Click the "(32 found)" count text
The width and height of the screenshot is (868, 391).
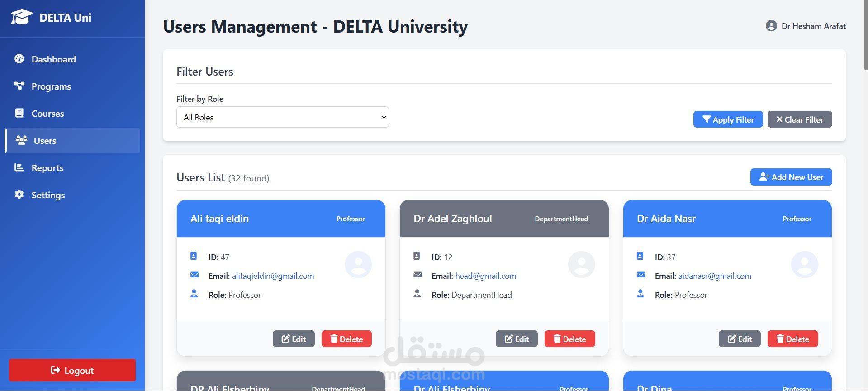[x=249, y=178]
